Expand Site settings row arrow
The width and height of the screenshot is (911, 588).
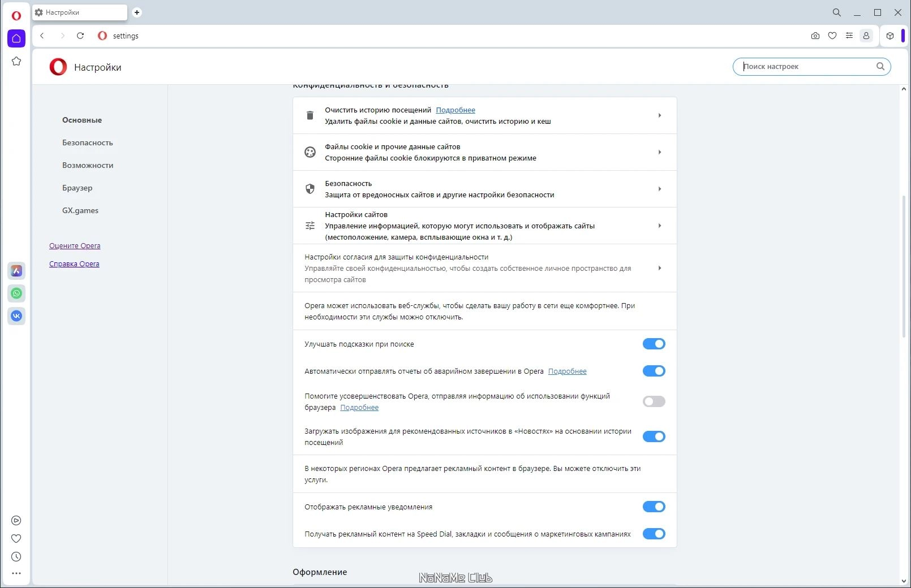click(x=660, y=226)
